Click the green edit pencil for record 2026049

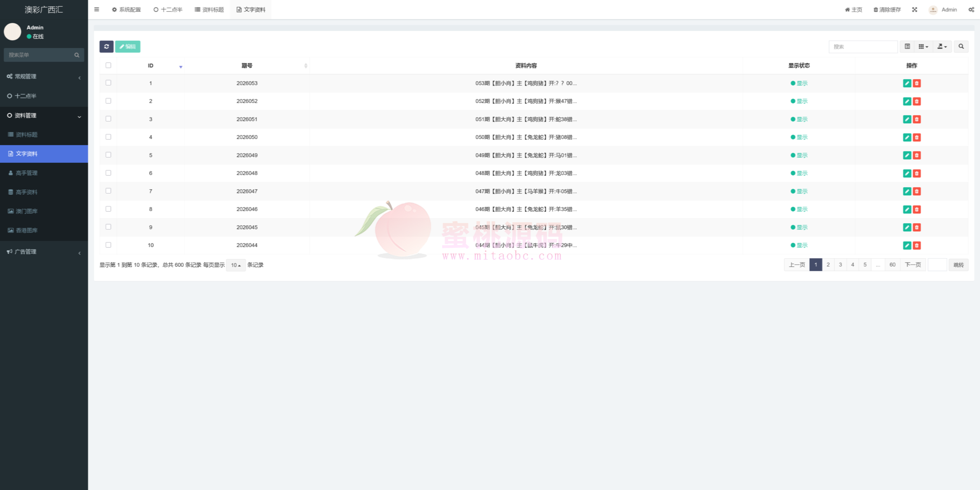pos(907,155)
